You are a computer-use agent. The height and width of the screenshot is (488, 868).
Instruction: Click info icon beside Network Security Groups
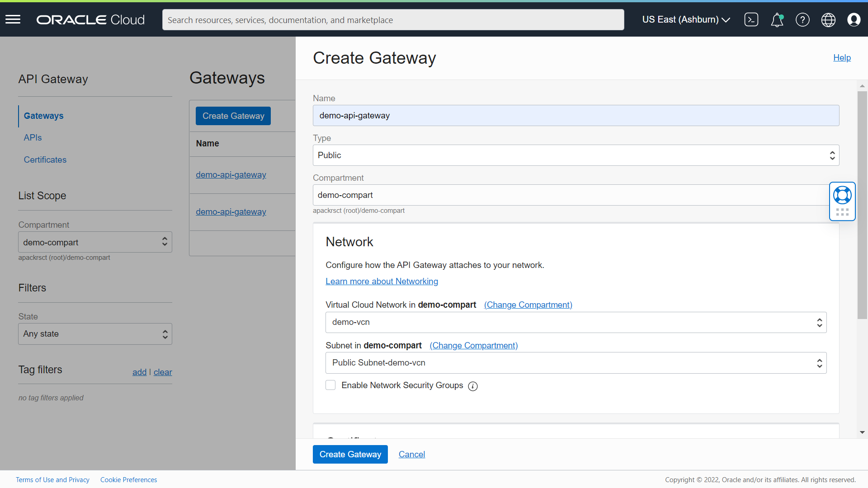(473, 386)
